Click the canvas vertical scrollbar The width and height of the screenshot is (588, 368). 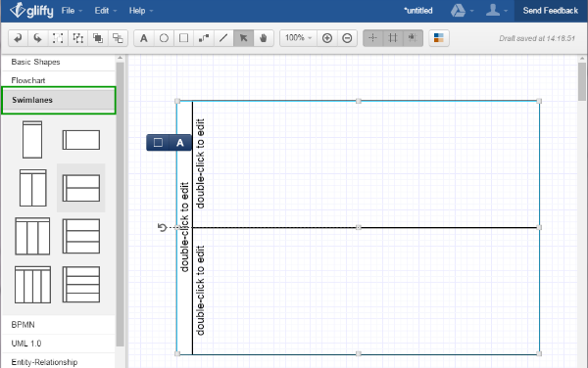coord(582,81)
